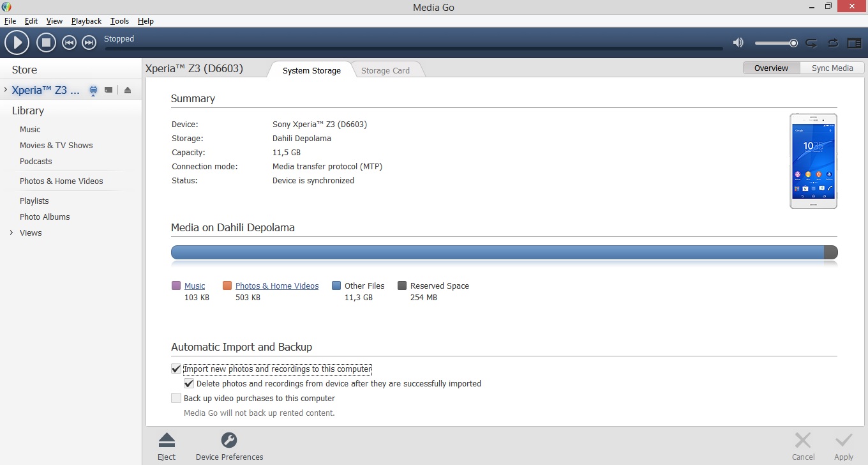Mute audio via the speaker icon

point(738,43)
